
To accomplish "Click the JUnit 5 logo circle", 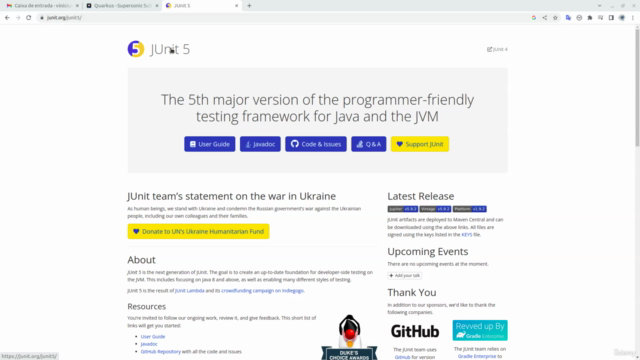I will click(x=136, y=49).
